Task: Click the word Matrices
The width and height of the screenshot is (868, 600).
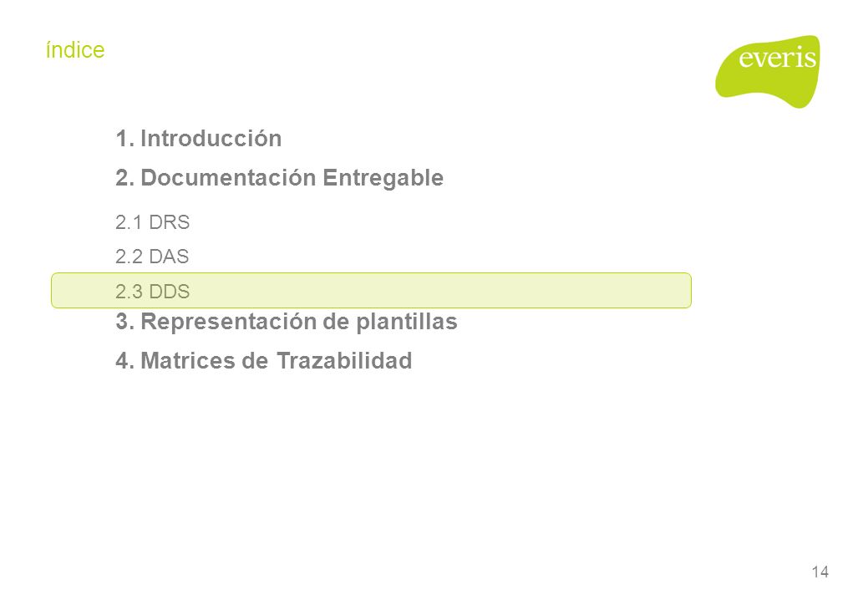Action: pyautogui.click(x=188, y=361)
